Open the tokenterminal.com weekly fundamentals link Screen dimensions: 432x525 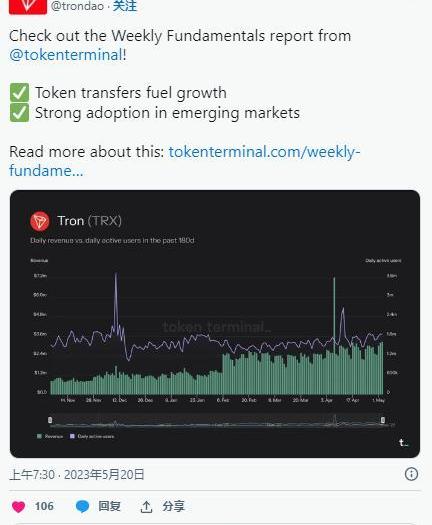(x=185, y=161)
